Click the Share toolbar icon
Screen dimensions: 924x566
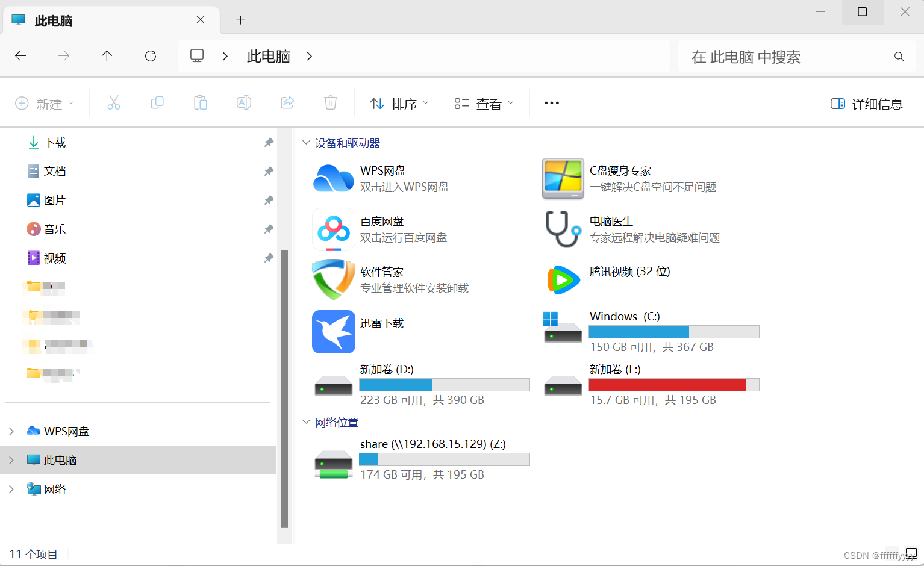point(287,103)
